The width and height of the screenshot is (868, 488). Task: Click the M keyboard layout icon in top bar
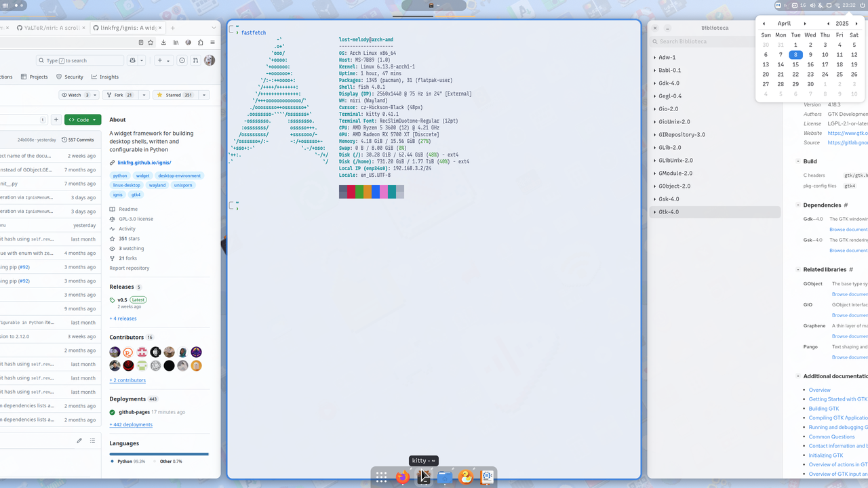click(778, 5)
